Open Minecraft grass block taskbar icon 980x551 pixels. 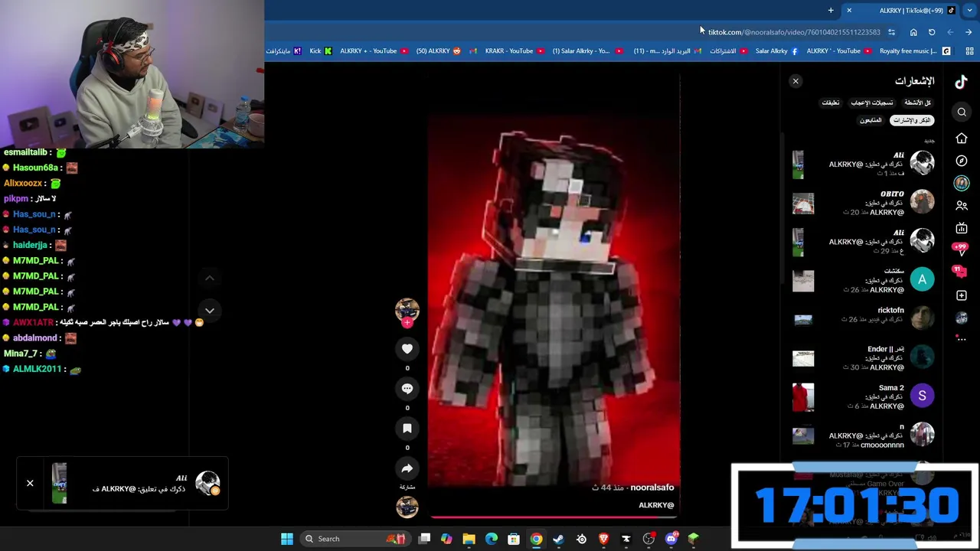(x=694, y=539)
